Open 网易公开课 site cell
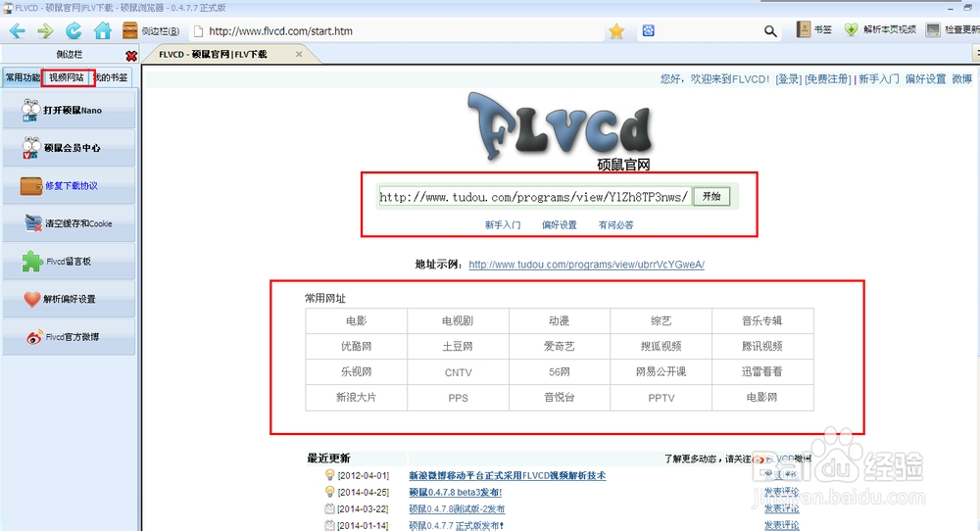Viewport: 980px width, 531px height. [661, 371]
